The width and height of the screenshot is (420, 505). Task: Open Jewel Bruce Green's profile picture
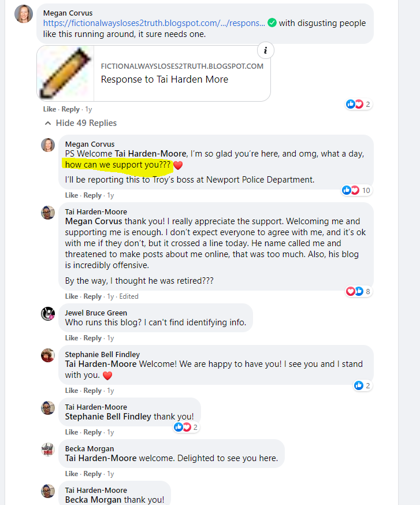48,314
